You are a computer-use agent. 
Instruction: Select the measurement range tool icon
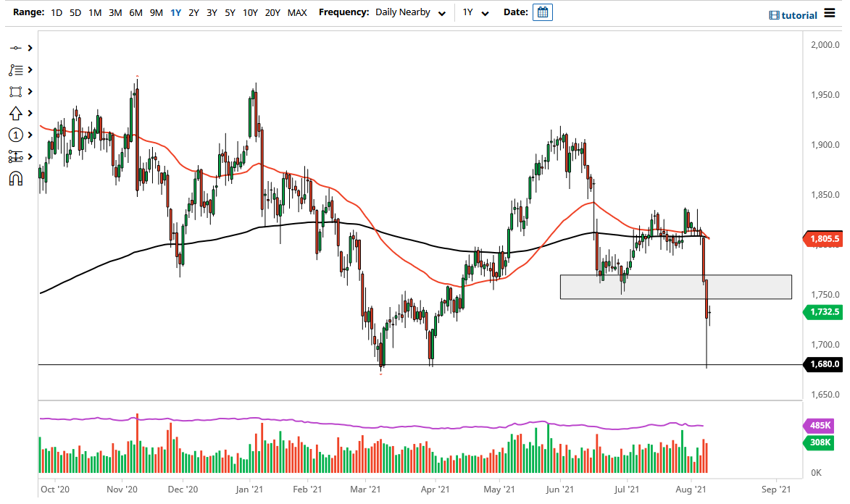pos(16,156)
